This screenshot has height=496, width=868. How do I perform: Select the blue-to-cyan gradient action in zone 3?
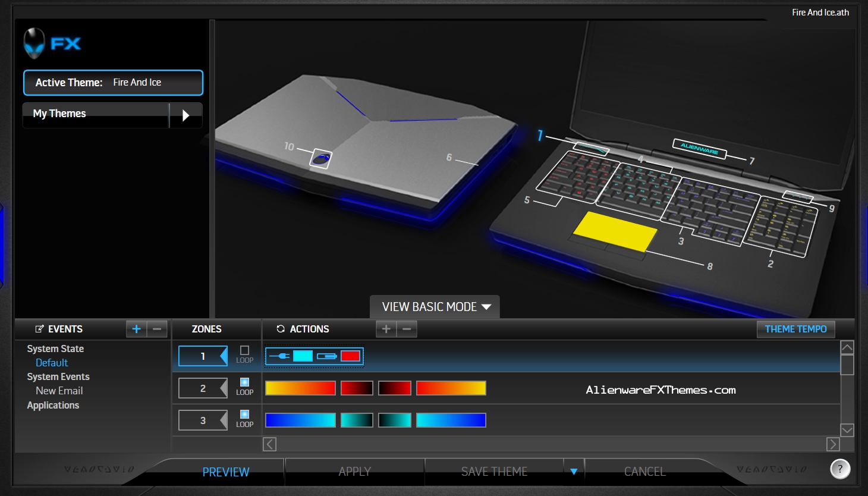click(300, 420)
